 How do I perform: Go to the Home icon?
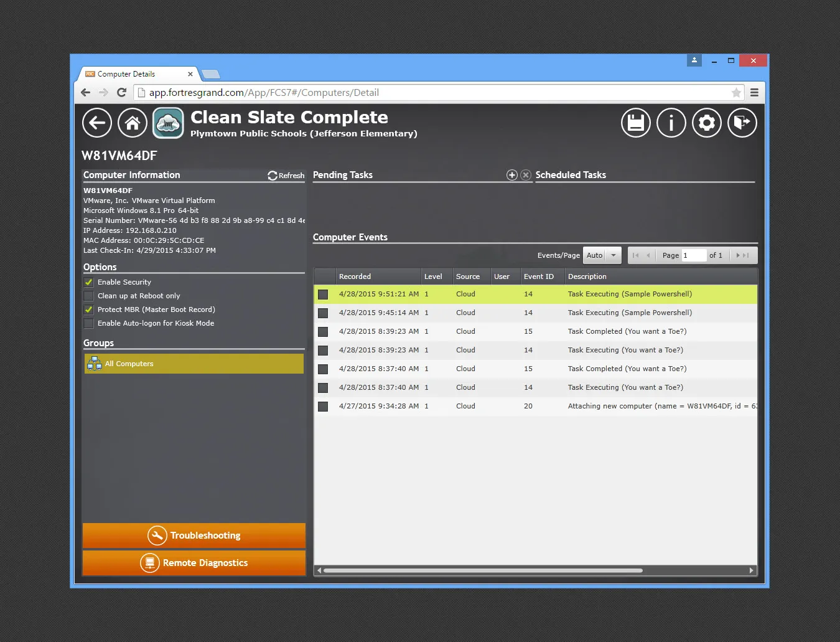click(x=133, y=123)
